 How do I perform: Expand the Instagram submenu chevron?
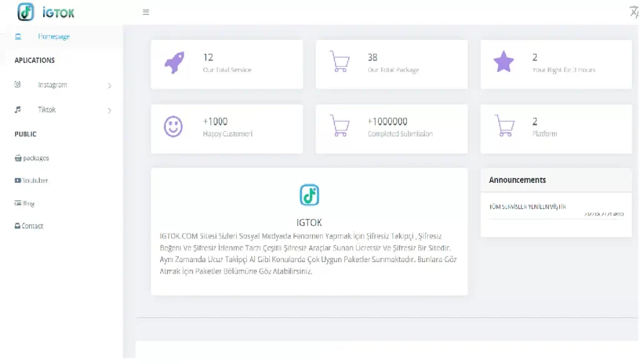[109, 86]
